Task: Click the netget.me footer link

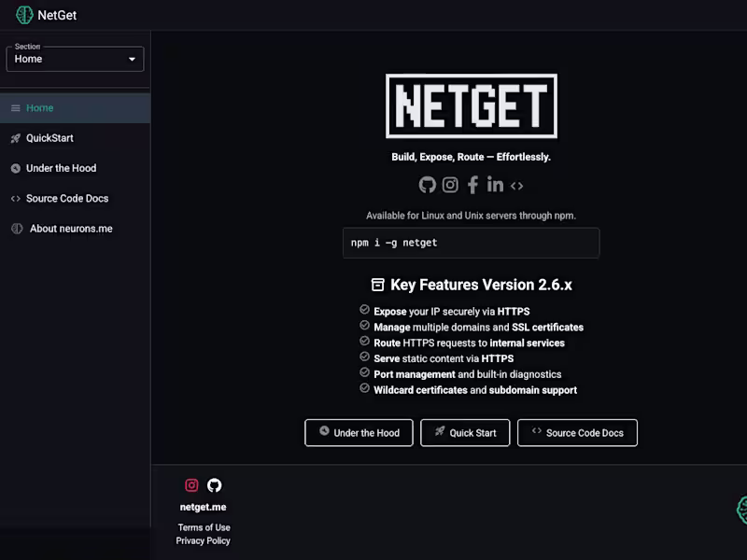Action: (x=203, y=507)
